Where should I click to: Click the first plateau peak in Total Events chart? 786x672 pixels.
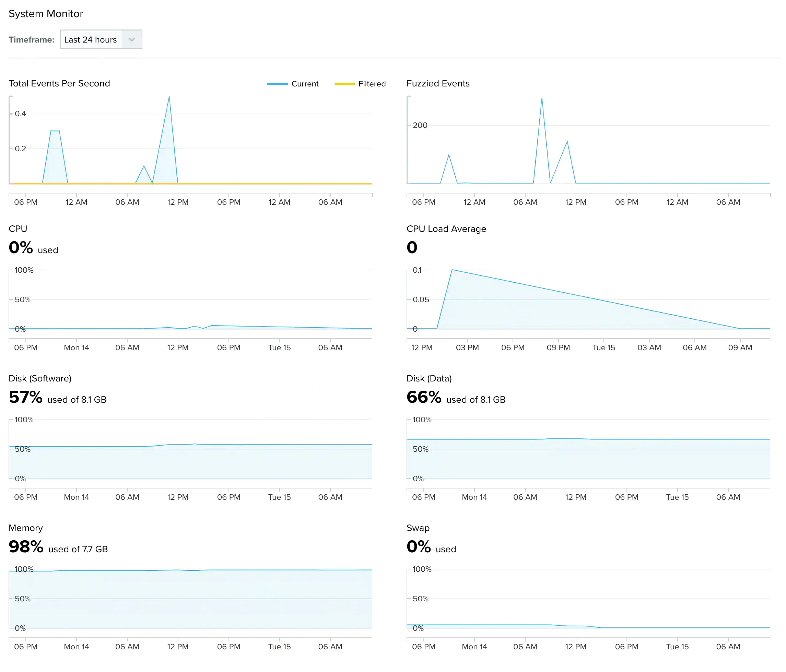[x=55, y=131]
